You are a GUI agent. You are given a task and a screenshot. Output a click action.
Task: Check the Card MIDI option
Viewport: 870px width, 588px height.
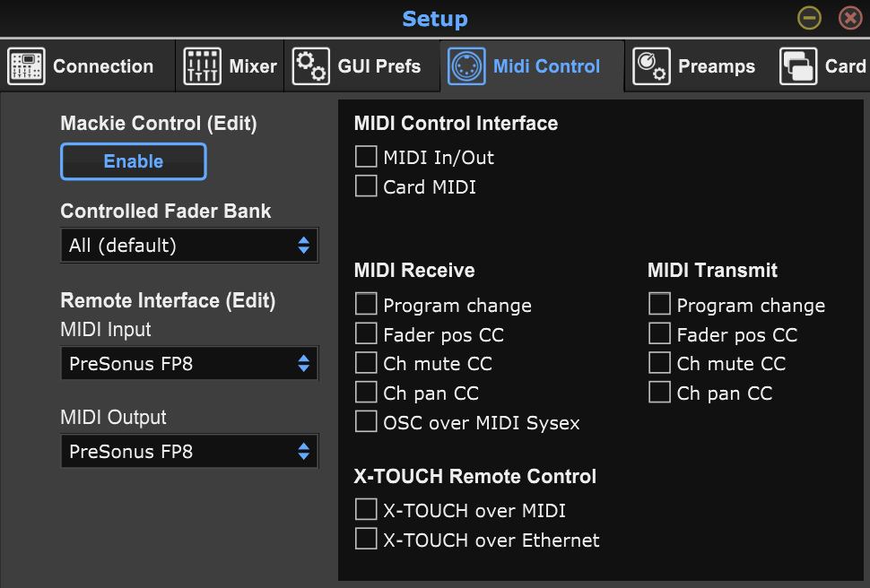tap(366, 186)
